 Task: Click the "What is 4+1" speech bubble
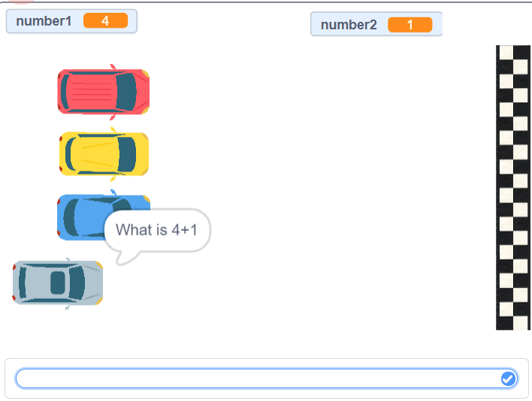(x=157, y=229)
